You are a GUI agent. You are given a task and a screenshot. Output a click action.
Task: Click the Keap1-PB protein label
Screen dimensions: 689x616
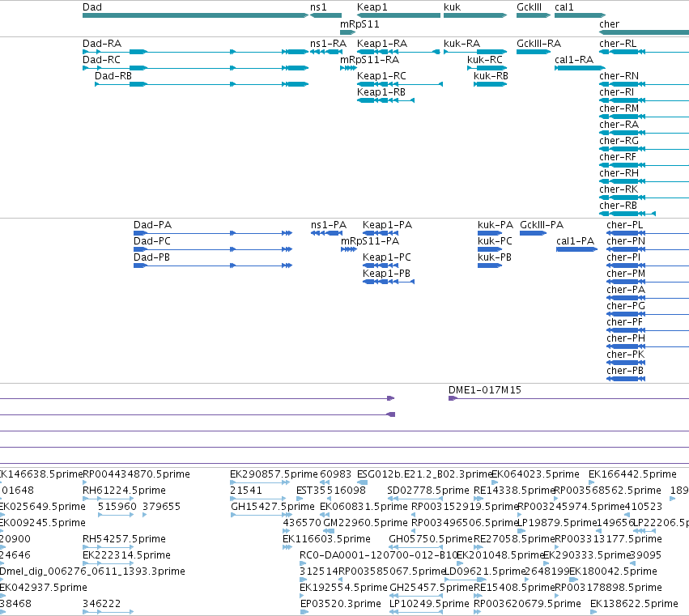(x=386, y=274)
